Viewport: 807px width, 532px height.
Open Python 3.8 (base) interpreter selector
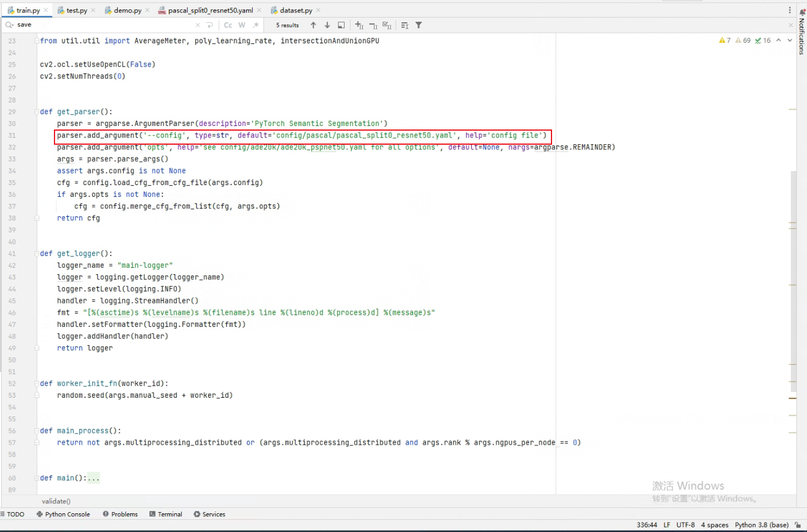(x=761, y=525)
